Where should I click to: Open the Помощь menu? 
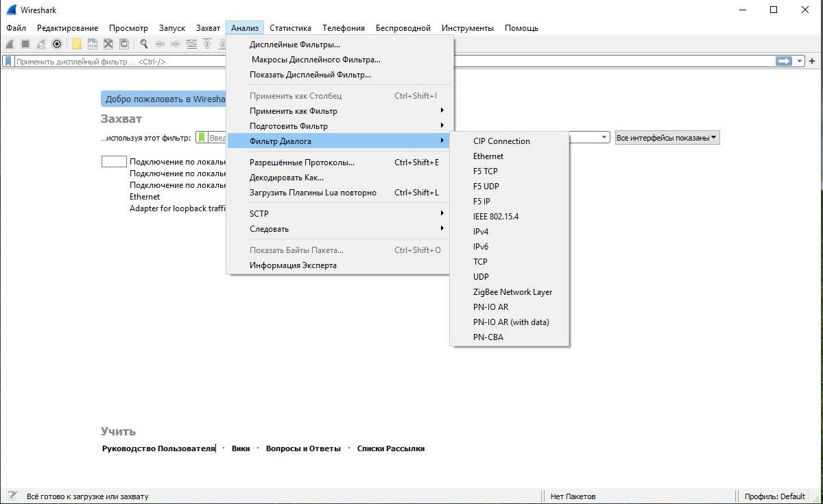pyautogui.click(x=521, y=28)
